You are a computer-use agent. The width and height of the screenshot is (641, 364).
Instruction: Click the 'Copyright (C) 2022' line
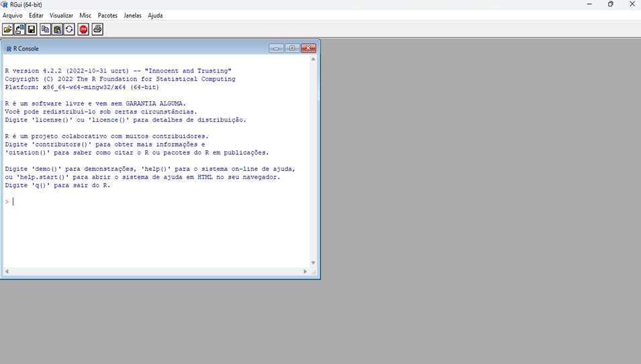pos(120,79)
